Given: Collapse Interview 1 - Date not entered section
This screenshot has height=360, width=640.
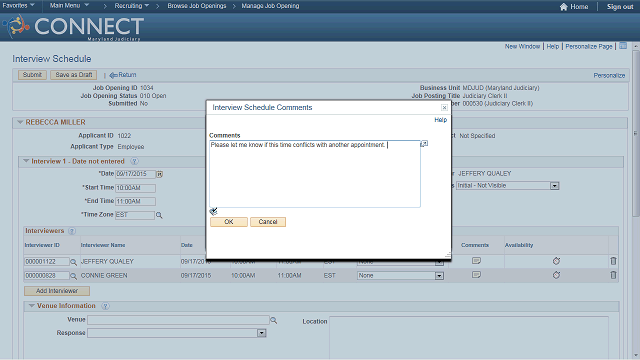Looking at the screenshot, I should click(x=26, y=161).
